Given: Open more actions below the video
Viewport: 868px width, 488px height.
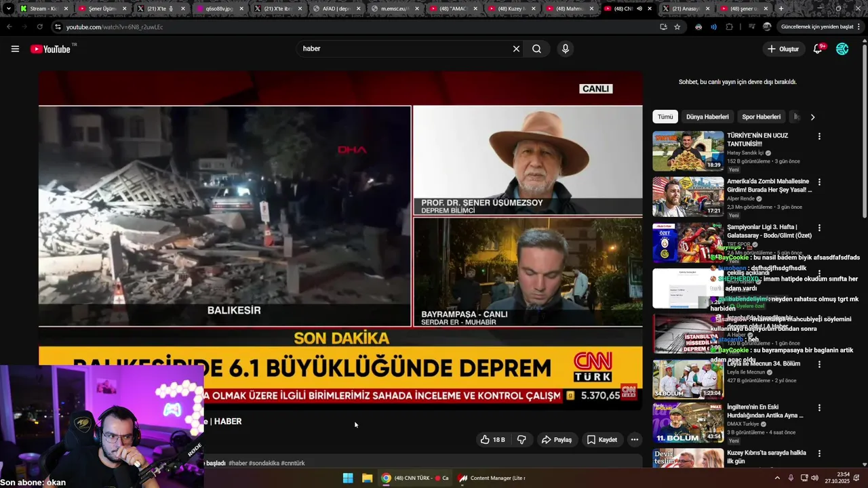Looking at the screenshot, I should 635,440.
